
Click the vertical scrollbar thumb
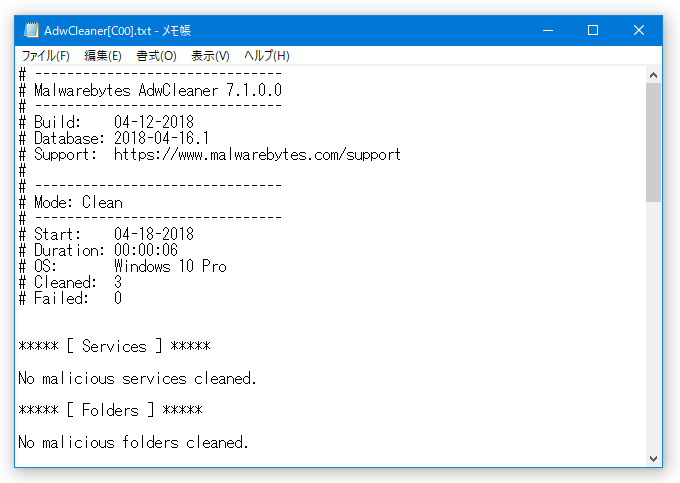pyautogui.click(x=654, y=142)
